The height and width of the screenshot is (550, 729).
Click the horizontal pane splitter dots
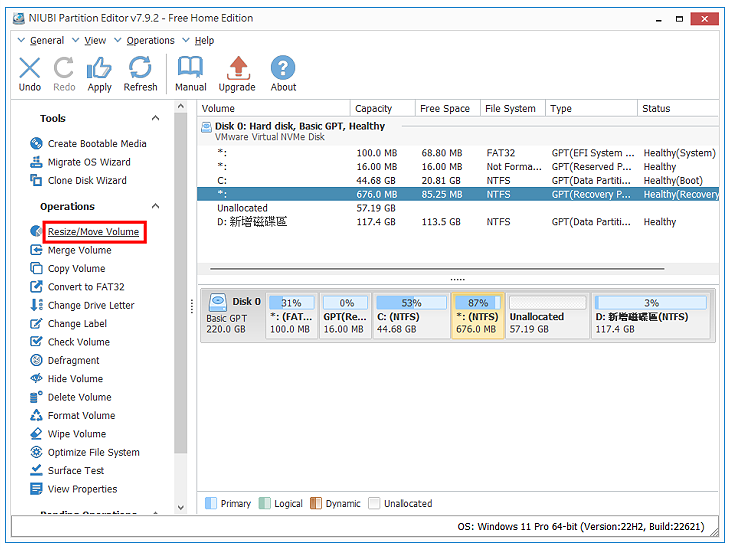point(457,279)
